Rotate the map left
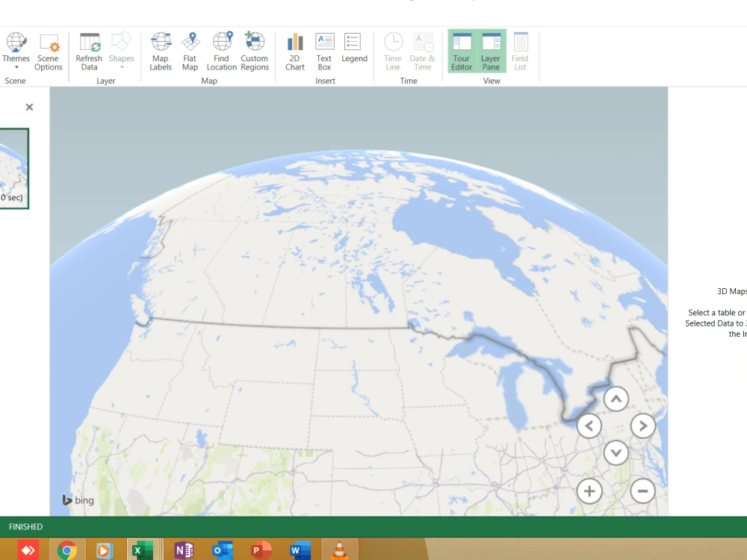The width and height of the screenshot is (747, 560). click(589, 426)
